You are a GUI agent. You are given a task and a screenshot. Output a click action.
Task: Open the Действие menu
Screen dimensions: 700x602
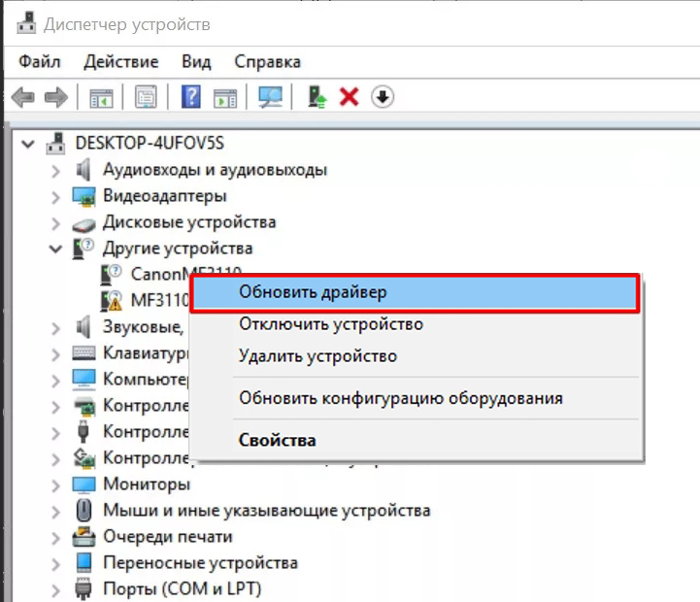click(x=120, y=61)
